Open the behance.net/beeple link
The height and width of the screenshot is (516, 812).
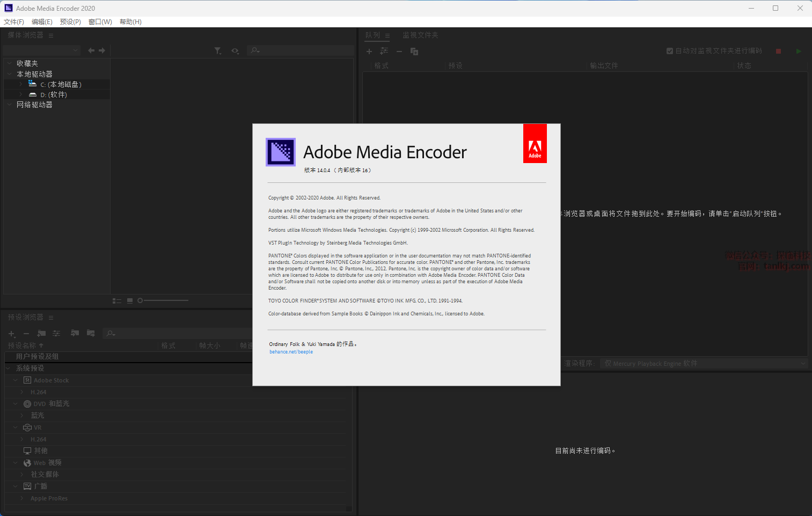291,352
